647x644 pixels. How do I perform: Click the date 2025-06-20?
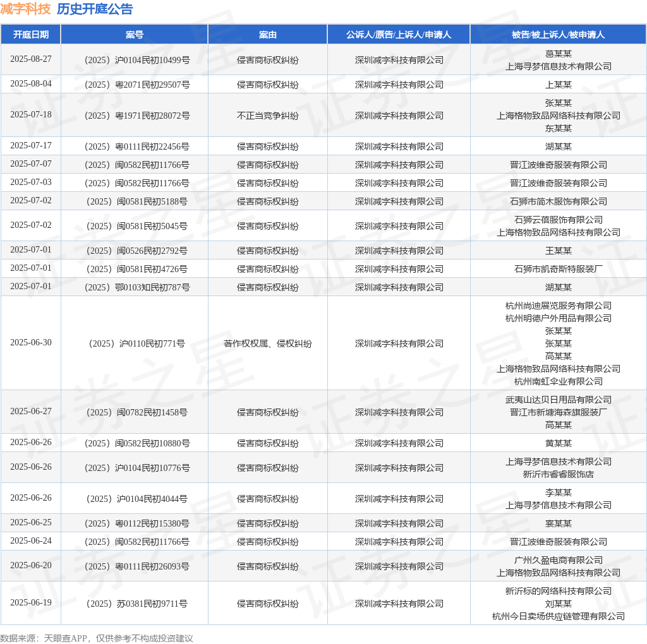click(31, 565)
